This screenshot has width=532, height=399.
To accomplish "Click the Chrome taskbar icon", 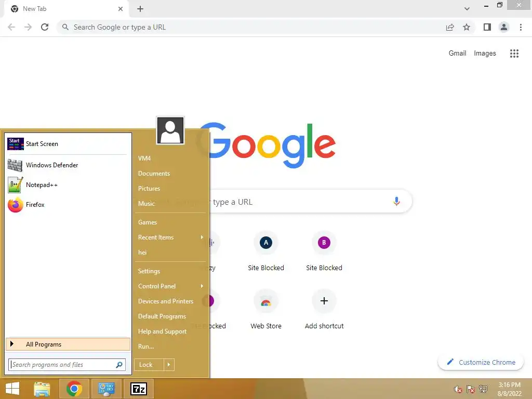I will click(74, 389).
